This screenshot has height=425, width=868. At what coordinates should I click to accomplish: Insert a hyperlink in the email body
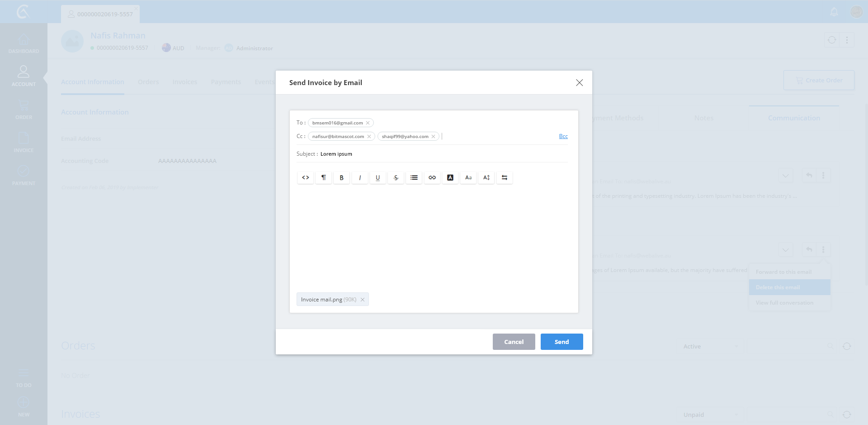[x=432, y=177]
